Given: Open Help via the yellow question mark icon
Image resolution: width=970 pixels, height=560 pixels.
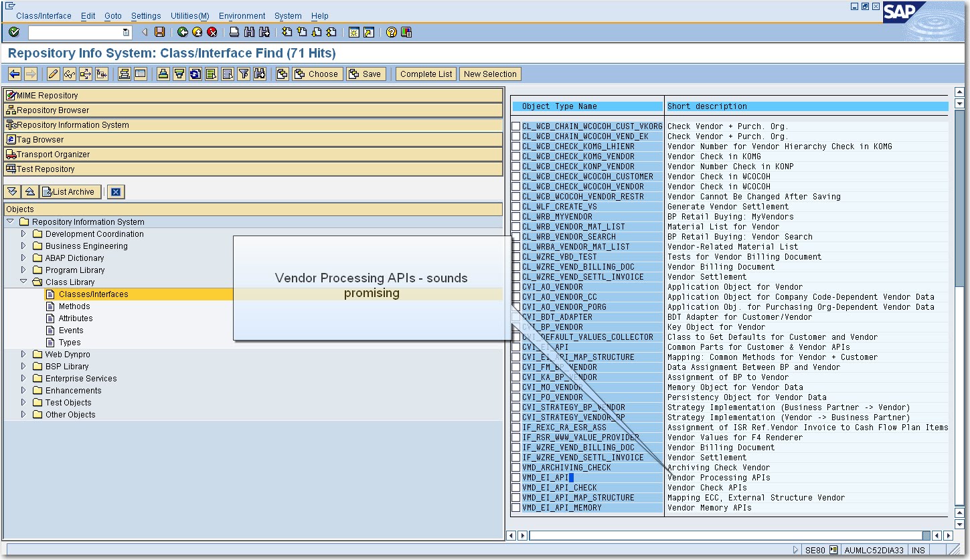Looking at the screenshot, I should click(x=392, y=32).
